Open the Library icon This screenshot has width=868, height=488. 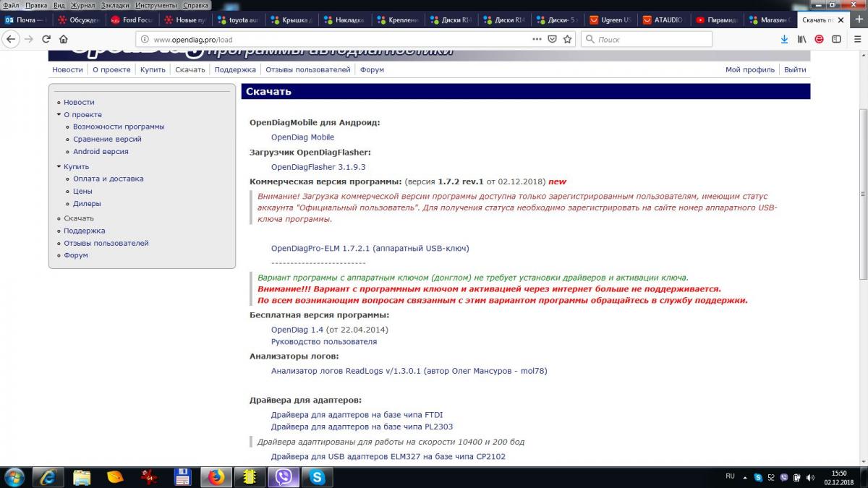tap(801, 39)
